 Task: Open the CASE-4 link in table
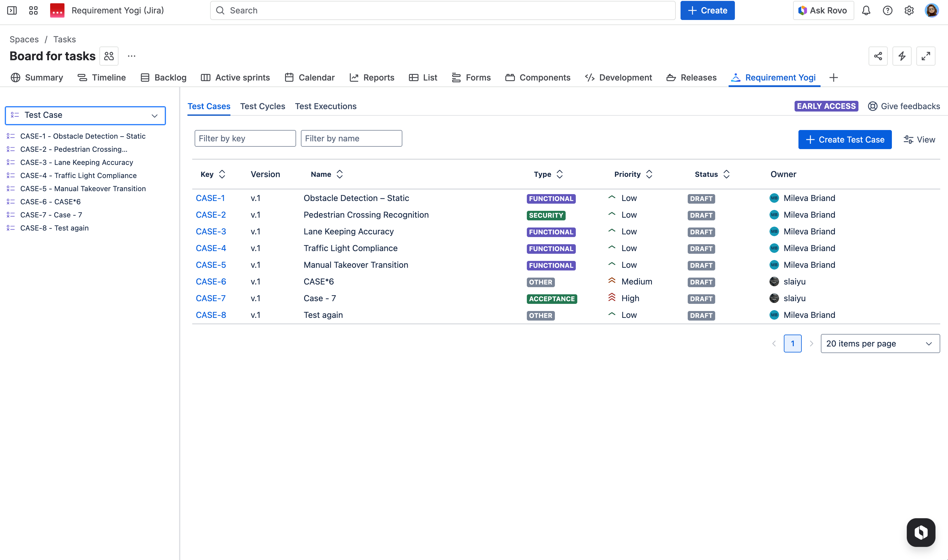point(211,248)
